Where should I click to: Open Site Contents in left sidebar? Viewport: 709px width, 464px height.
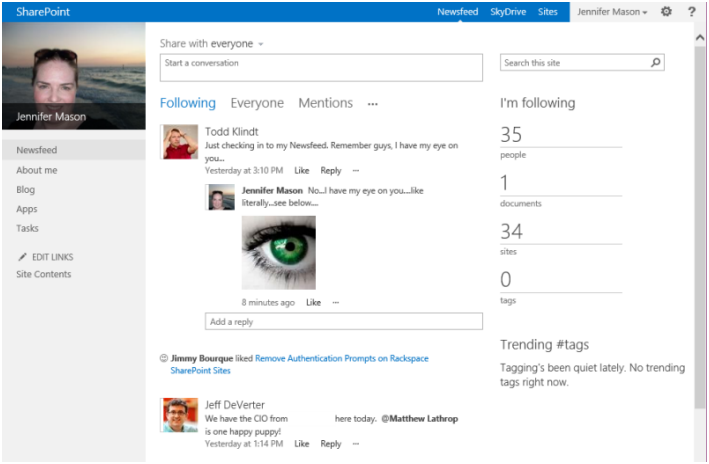44,275
